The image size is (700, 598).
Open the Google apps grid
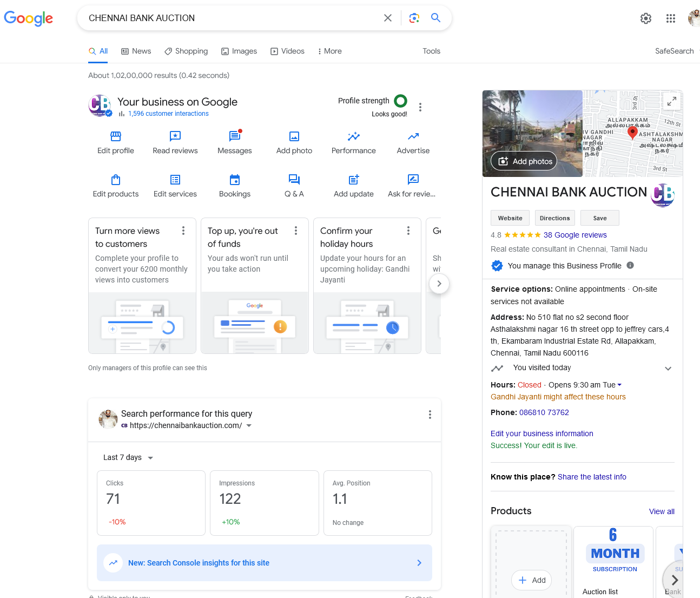tap(671, 18)
